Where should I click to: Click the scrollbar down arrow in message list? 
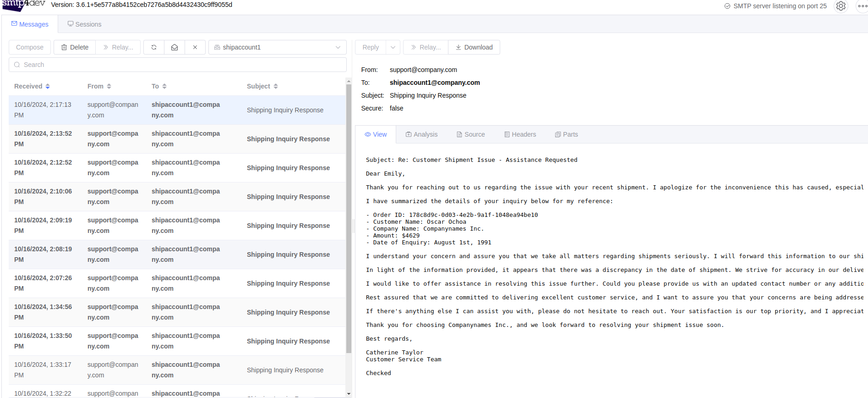coord(349,393)
